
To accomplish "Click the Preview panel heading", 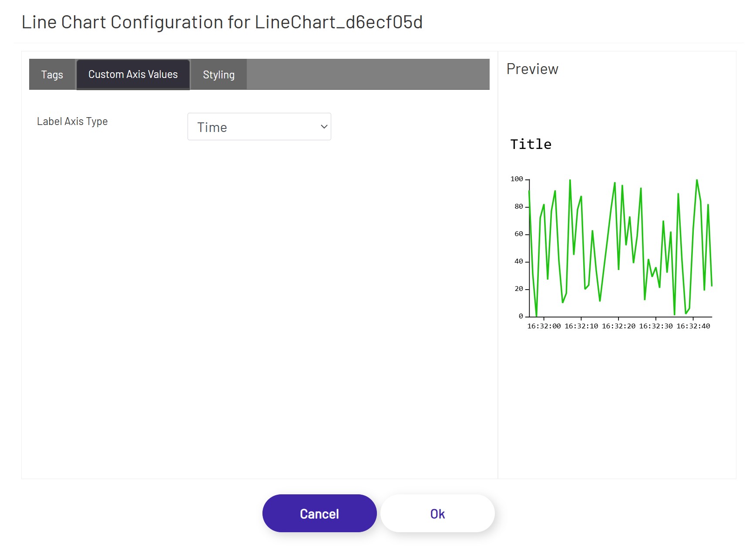I will pyautogui.click(x=532, y=68).
